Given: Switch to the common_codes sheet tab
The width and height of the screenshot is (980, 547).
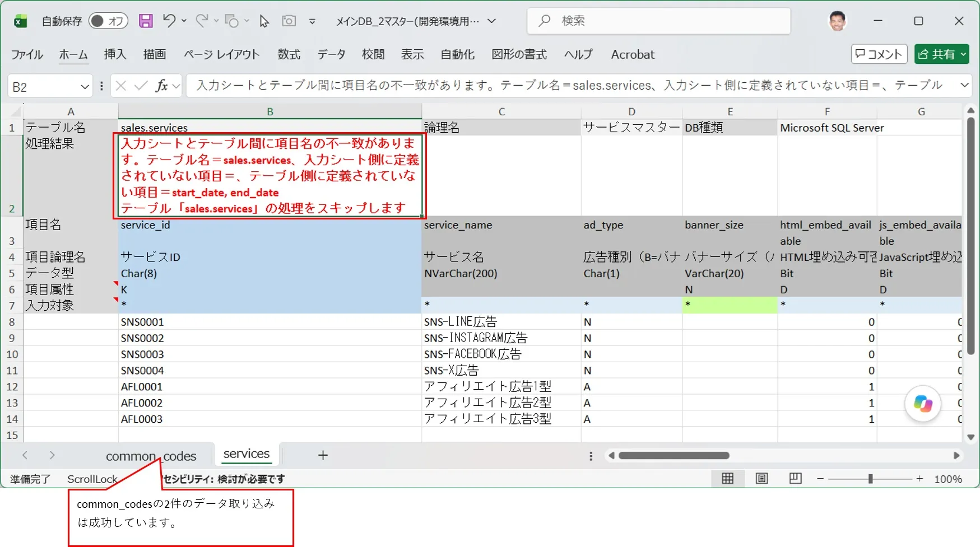Looking at the screenshot, I should click(151, 456).
